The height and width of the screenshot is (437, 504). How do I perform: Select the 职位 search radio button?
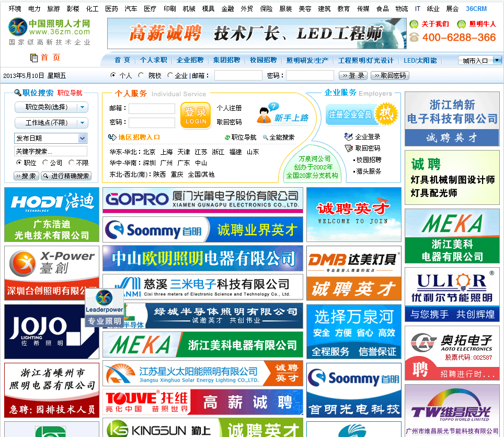(19, 163)
